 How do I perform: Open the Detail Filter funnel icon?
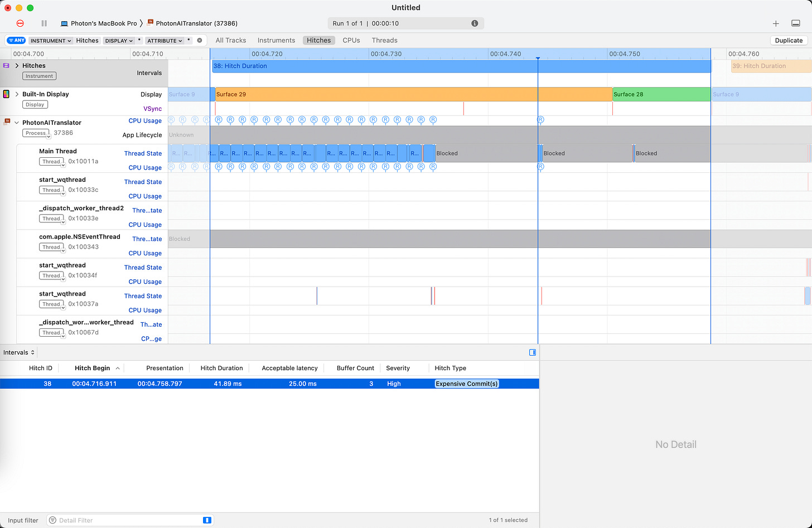(x=53, y=520)
